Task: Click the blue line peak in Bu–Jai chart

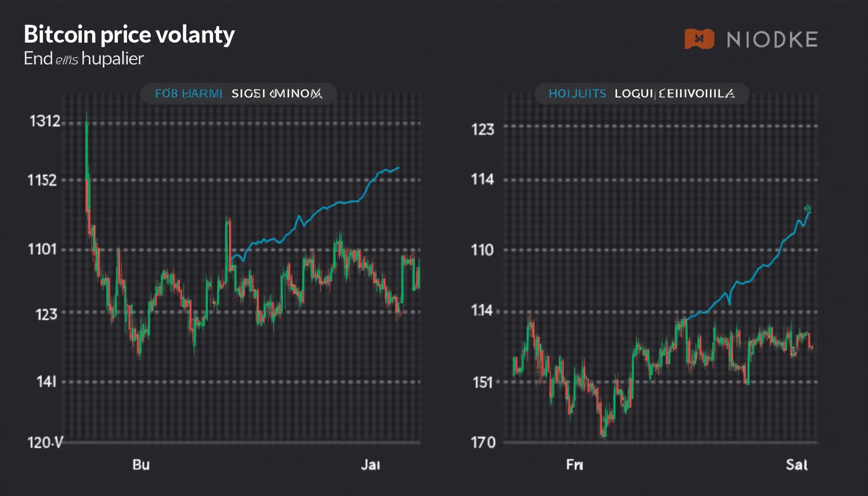Action: 397,169
